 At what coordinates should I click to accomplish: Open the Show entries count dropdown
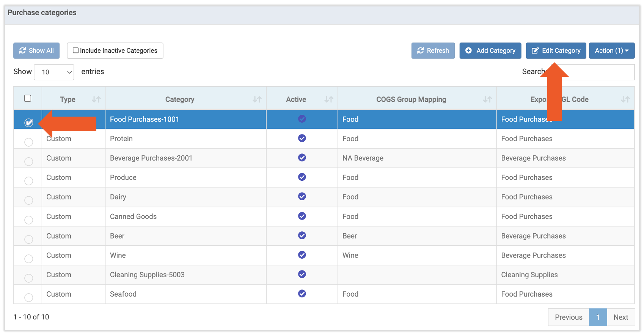(x=54, y=72)
